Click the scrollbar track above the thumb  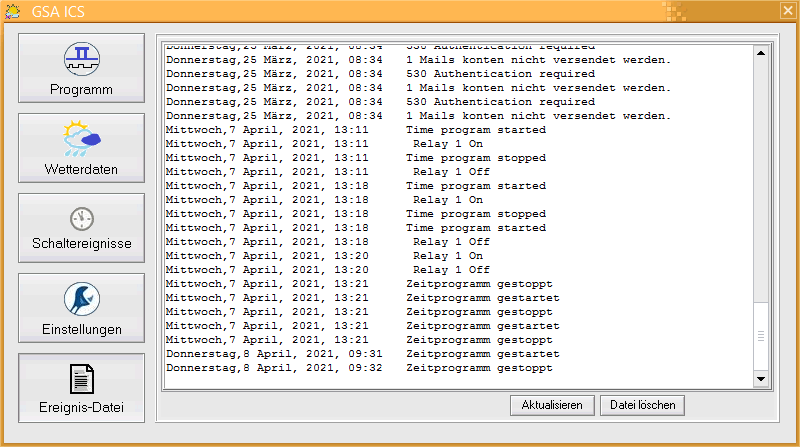click(761, 181)
